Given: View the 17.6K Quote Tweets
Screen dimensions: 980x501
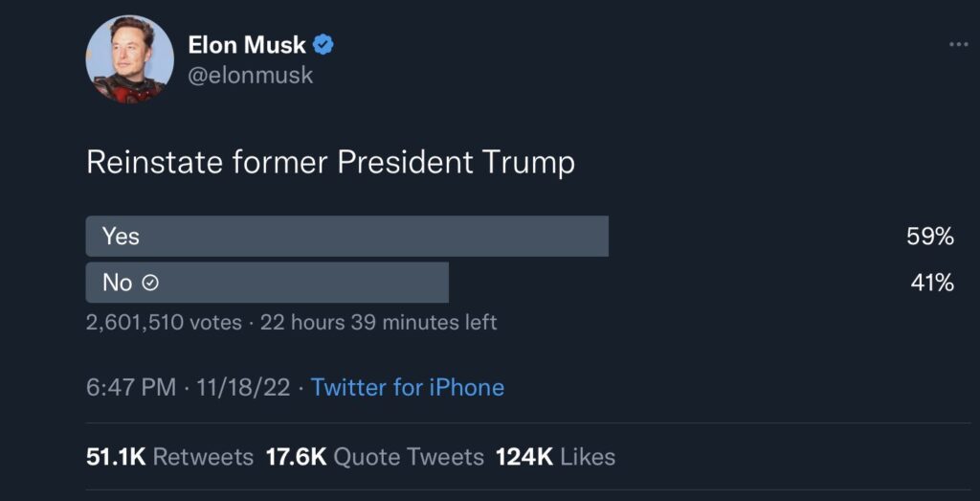Looking at the screenshot, I should pyautogui.click(x=374, y=457).
